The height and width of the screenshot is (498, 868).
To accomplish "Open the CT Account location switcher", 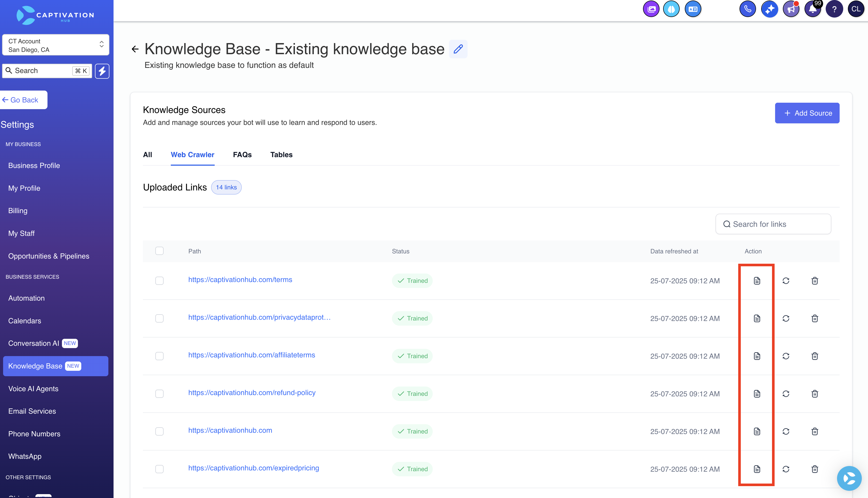I will [x=56, y=45].
